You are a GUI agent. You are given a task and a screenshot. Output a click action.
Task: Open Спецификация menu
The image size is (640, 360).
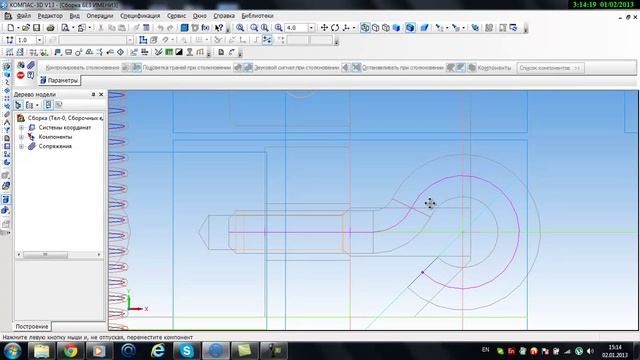pos(140,16)
